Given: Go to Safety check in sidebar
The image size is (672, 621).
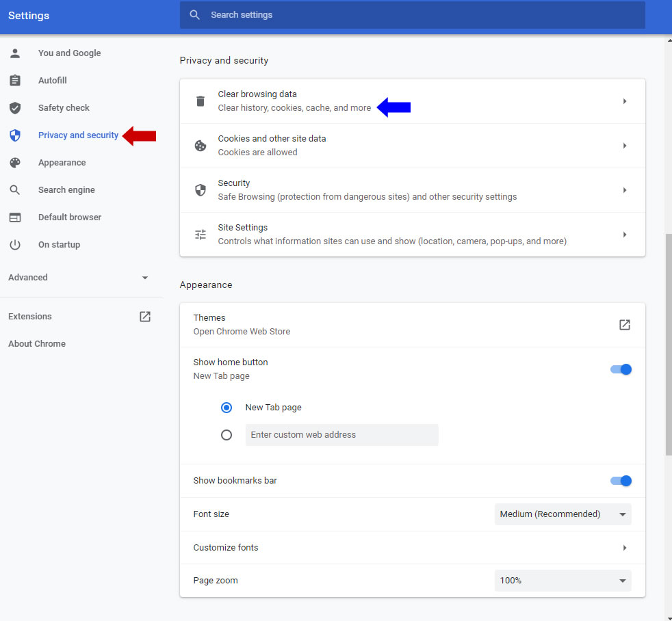Looking at the screenshot, I should (64, 108).
